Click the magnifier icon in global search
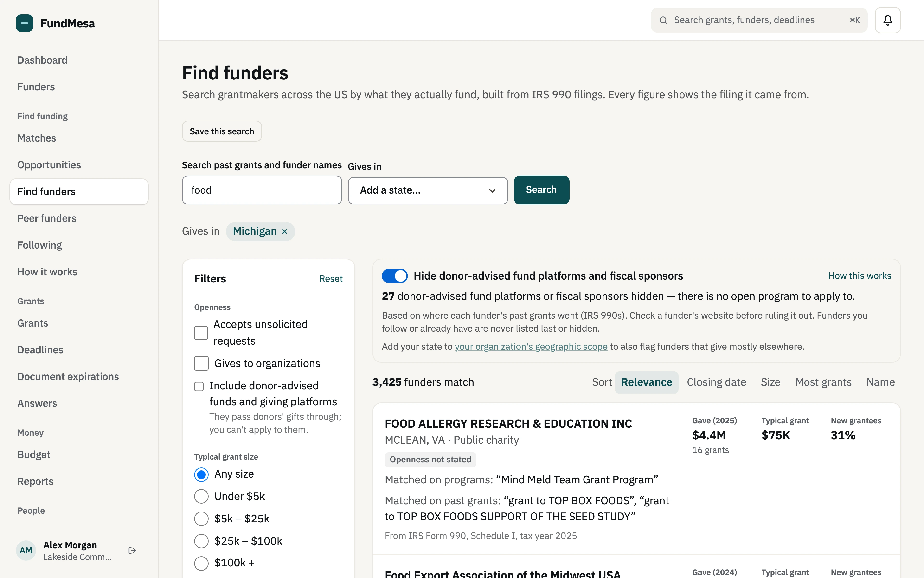The height and width of the screenshot is (578, 924). [663, 20]
